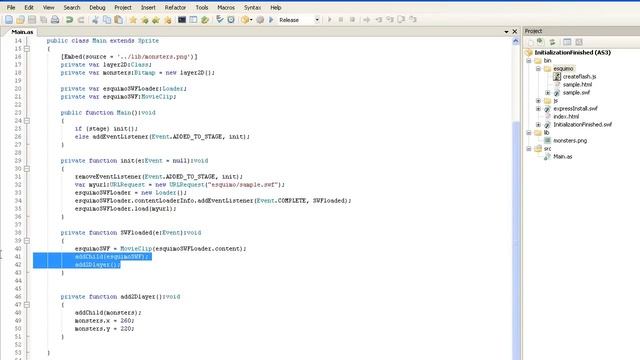Click the first Project panel toolbar icon
The width and height of the screenshot is (640, 360).
pyautogui.click(x=531, y=42)
